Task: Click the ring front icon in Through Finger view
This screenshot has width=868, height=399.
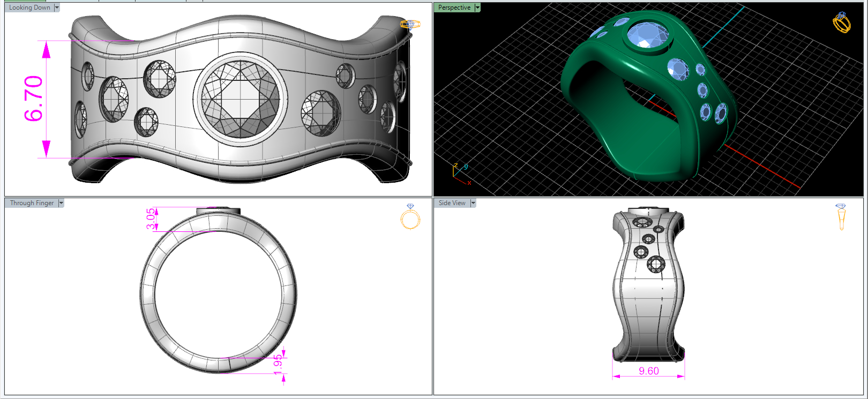Action: click(410, 216)
